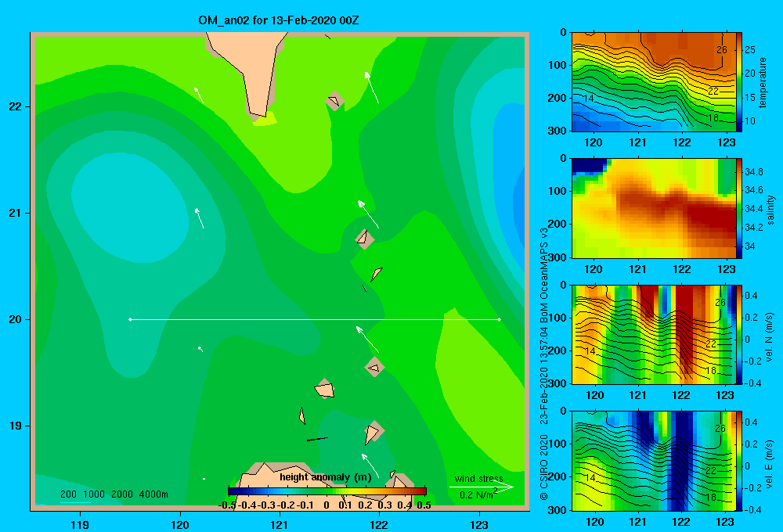Click the 34.8 value on salinity colorbar
Viewport: 783px width, 532px height.
(753, 172)
